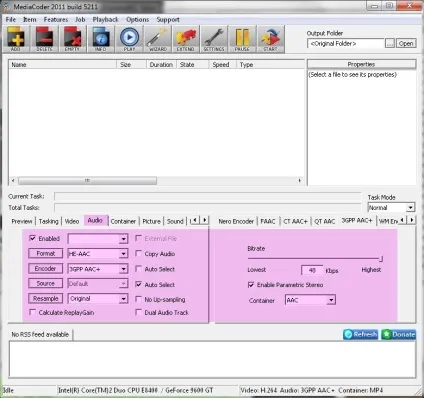Open the Item menu
Viewport: 424px width, 398px height.
[x=30, y=20]
